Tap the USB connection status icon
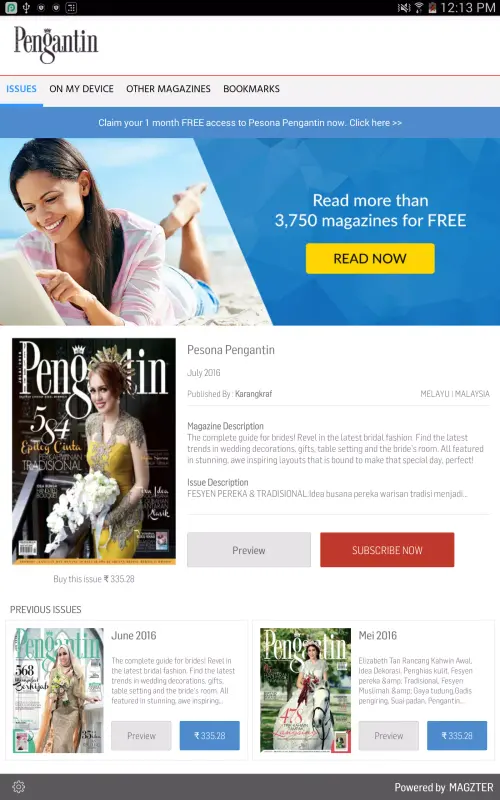This screenshot has height=800, width=500. 26,8
